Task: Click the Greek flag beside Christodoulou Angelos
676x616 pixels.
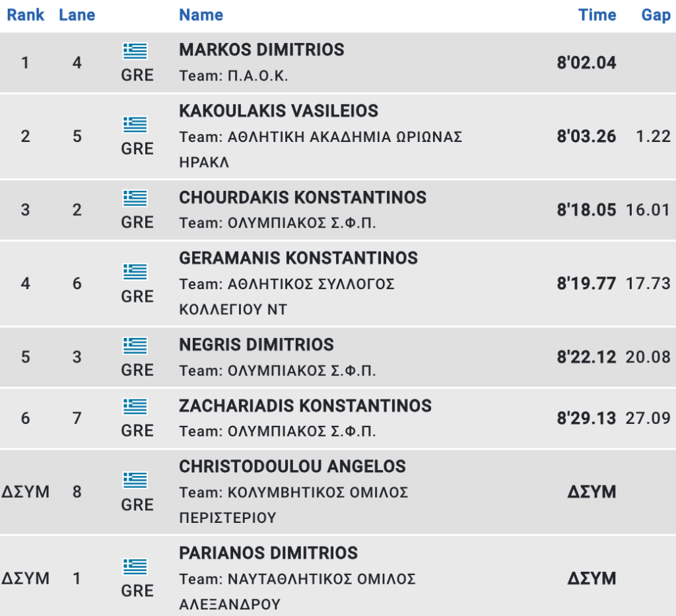Action: [135, 480]
